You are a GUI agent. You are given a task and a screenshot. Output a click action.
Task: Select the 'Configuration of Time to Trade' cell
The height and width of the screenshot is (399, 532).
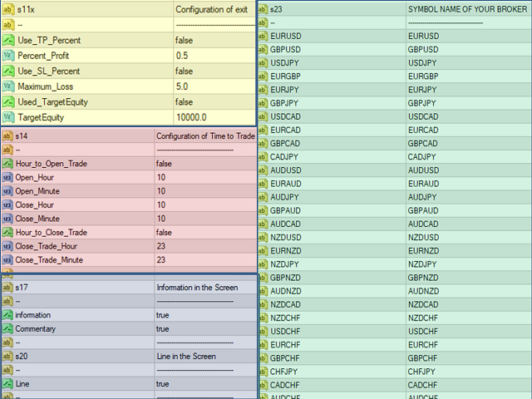coord(205,136)
